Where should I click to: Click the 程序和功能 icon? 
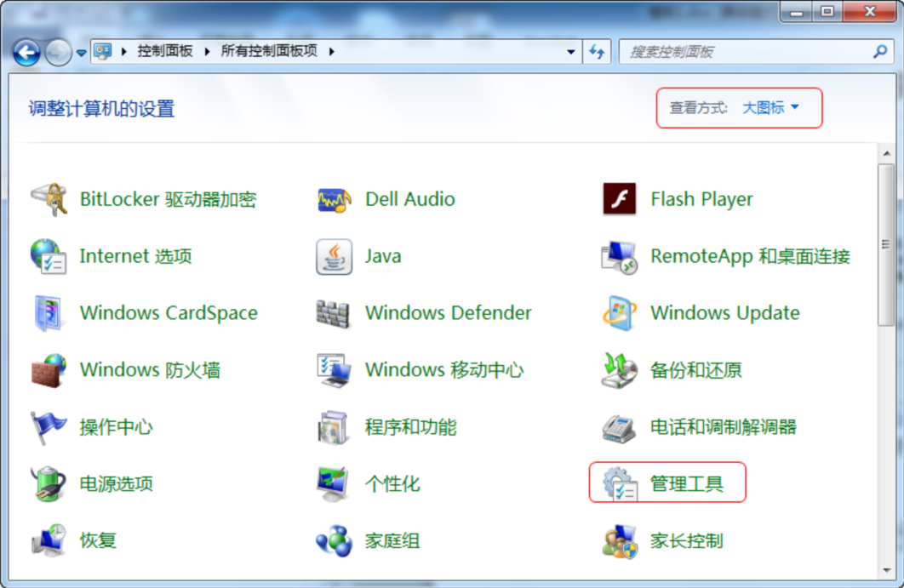click(333, 427)
